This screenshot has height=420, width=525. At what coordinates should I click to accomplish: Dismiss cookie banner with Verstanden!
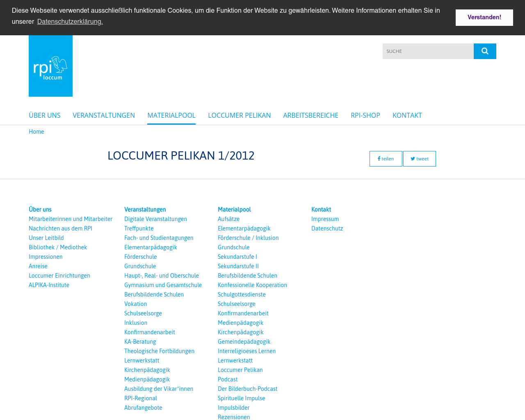point(484,18)
